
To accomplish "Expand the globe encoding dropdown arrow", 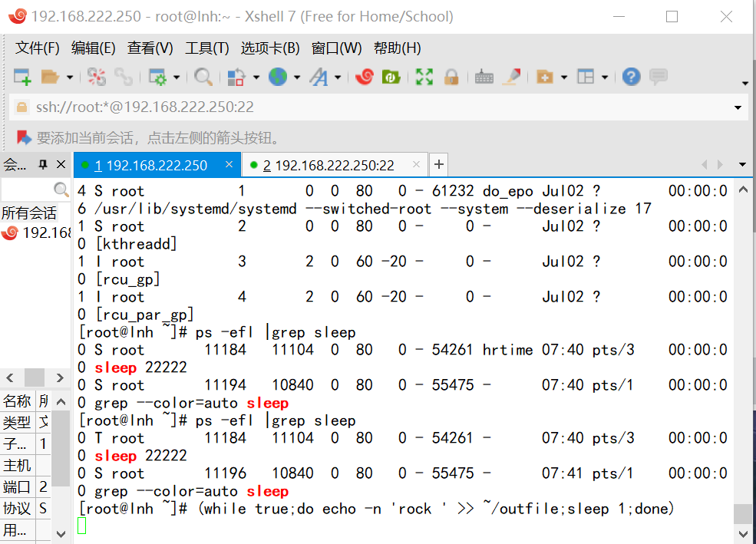I will coord(297,77).
